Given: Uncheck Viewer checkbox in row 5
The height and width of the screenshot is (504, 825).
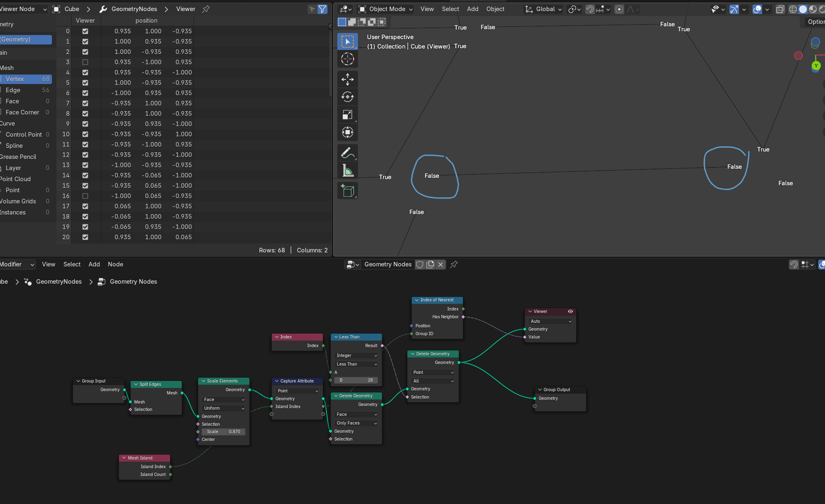Looking at the screenshot, I should pyautogui.click(x=85, y=83).
